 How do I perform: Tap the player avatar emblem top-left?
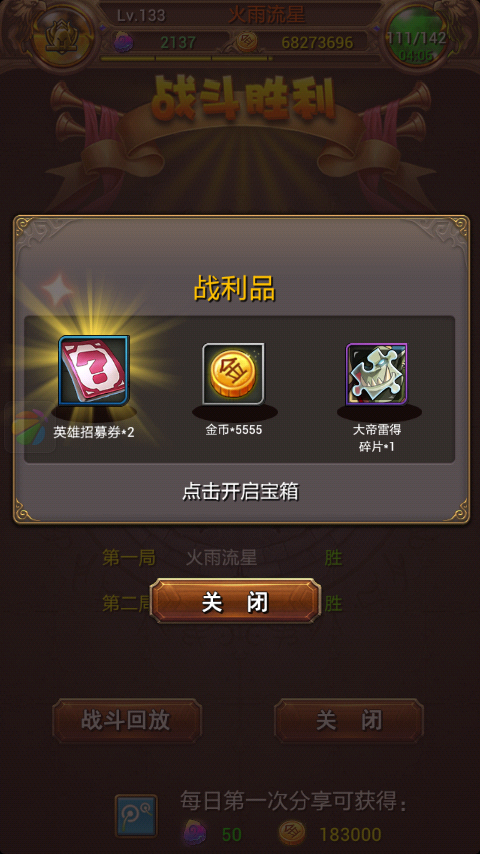pyautogui.click(x=62, y=36)
